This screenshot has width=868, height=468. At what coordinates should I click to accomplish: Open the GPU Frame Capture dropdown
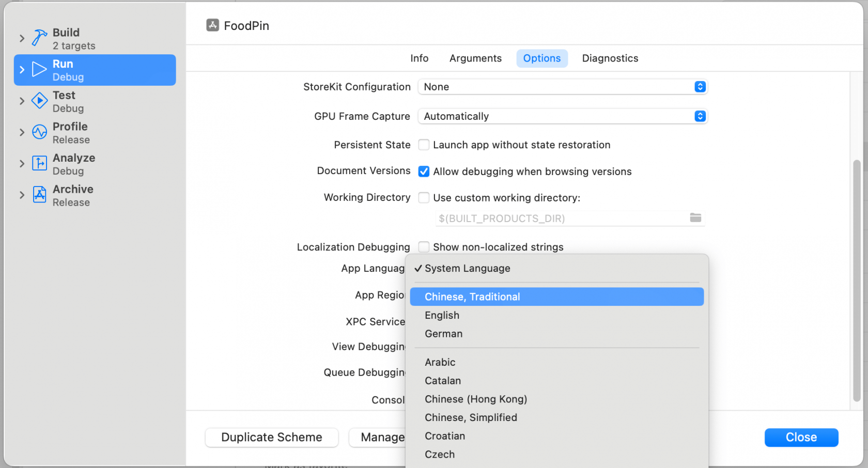tap(562, 116)
